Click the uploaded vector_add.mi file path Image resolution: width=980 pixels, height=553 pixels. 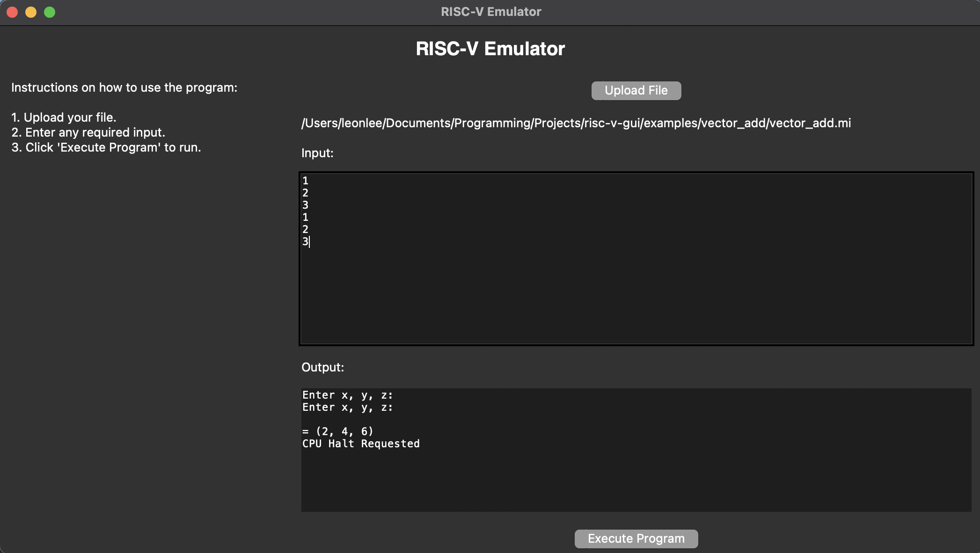576,123
